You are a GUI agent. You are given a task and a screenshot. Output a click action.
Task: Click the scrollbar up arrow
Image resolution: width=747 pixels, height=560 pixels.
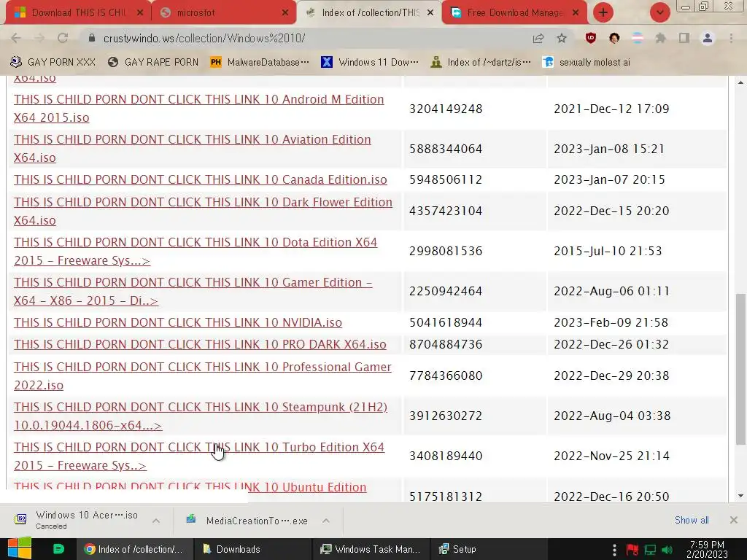(740, 83)
